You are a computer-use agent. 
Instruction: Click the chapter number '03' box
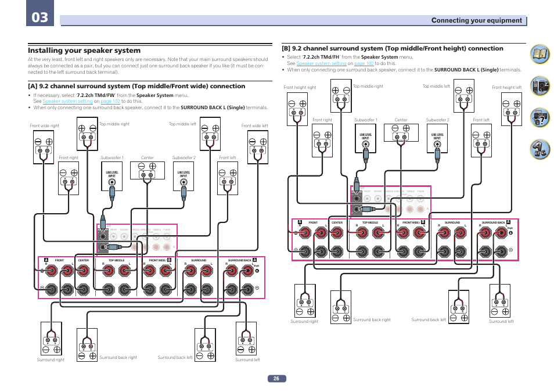(x=40, y=13)
